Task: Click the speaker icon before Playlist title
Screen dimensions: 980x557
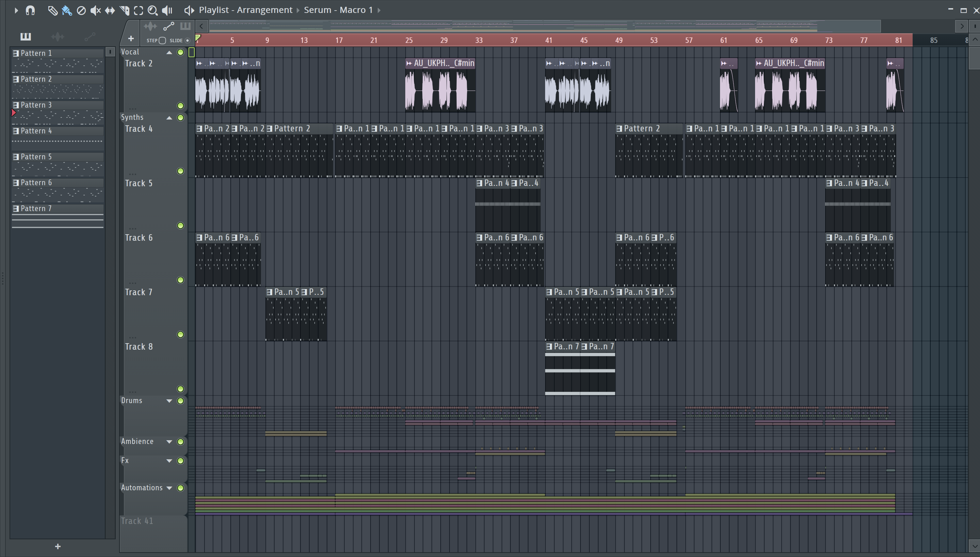Action: coord(189,10)
